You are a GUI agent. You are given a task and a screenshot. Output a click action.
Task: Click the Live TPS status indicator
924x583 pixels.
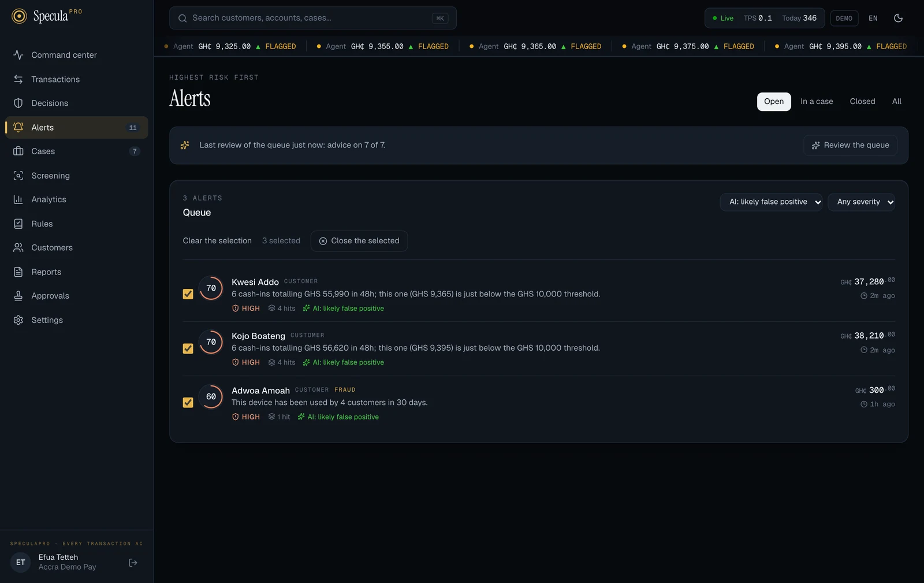click(x=764, y=18)
